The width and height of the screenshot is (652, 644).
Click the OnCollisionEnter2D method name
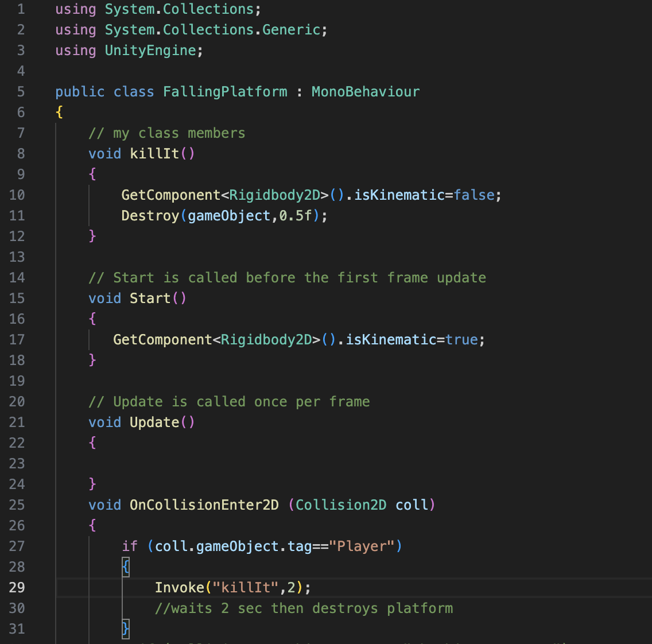[204, 505]
